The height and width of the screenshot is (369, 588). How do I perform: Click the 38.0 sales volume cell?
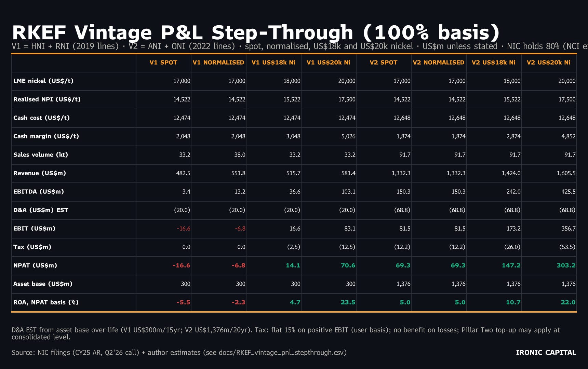(x=240, y=155)
